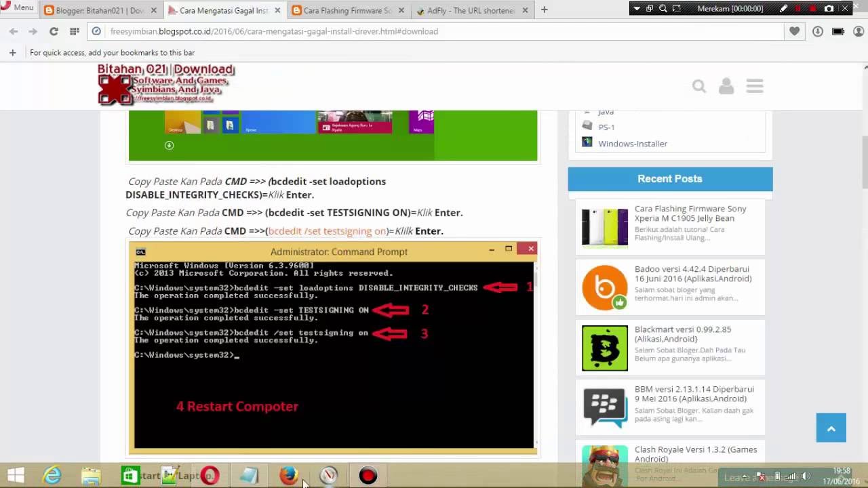The height and width of the screenshot is (488, 868).
Task: Launch Firefox from taskbar
Action: tap(289, 476)
